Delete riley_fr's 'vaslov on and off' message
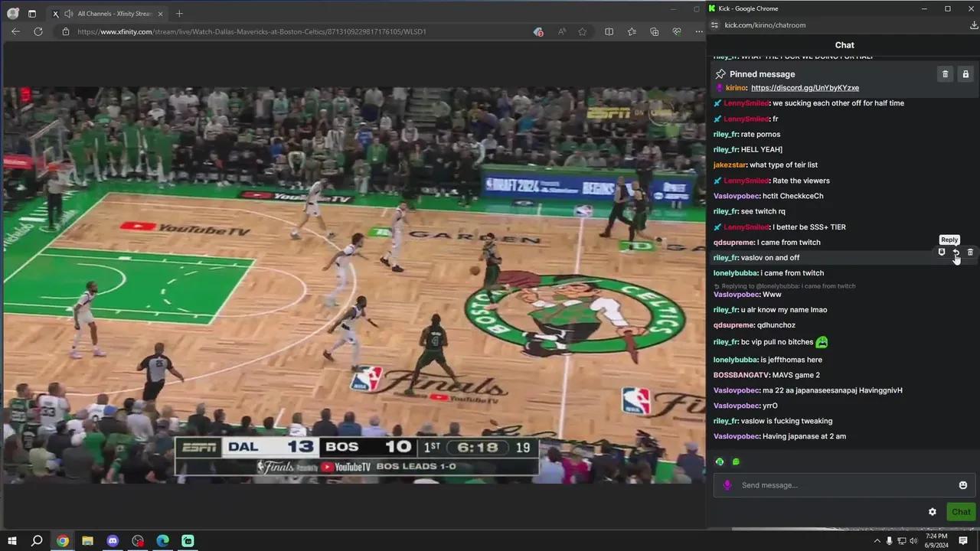Image resolution: width=980 pixels, height=551 pixels. pyautogui.click(x=970, y=253)
